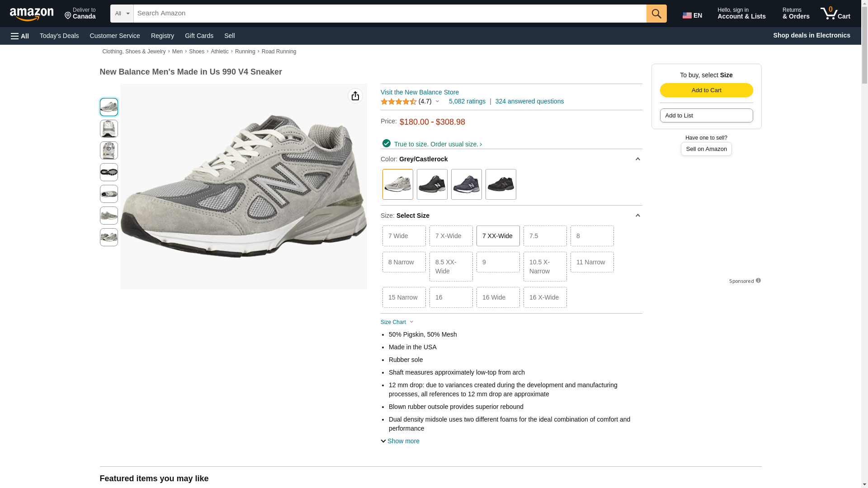Open Gift Cards navigation item
Screen dimensions: 868x488
tap(199, 36)
